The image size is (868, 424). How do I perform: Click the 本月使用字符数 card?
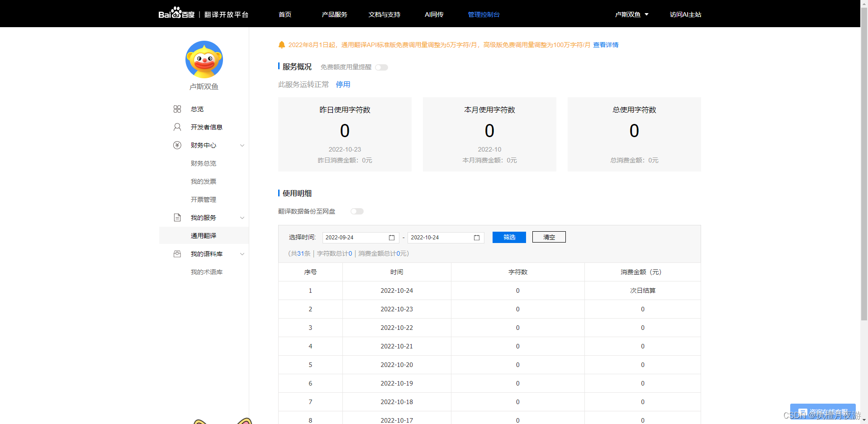tap(489, 134)
